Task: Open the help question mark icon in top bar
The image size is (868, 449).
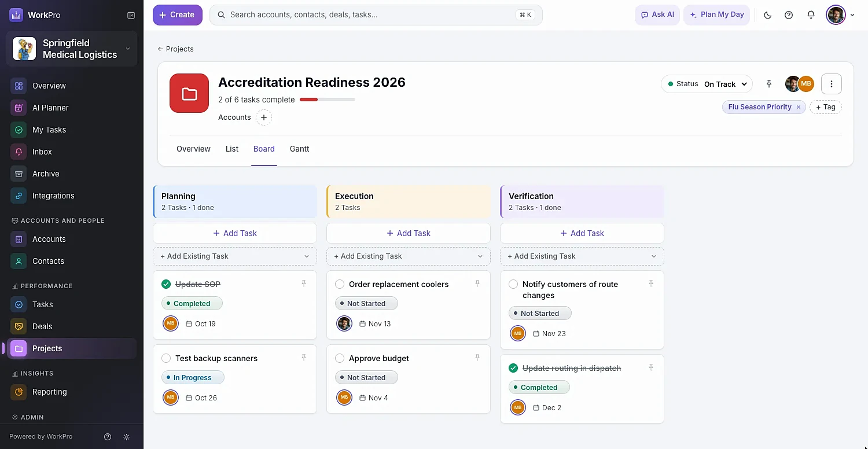Action: [789, 15]
